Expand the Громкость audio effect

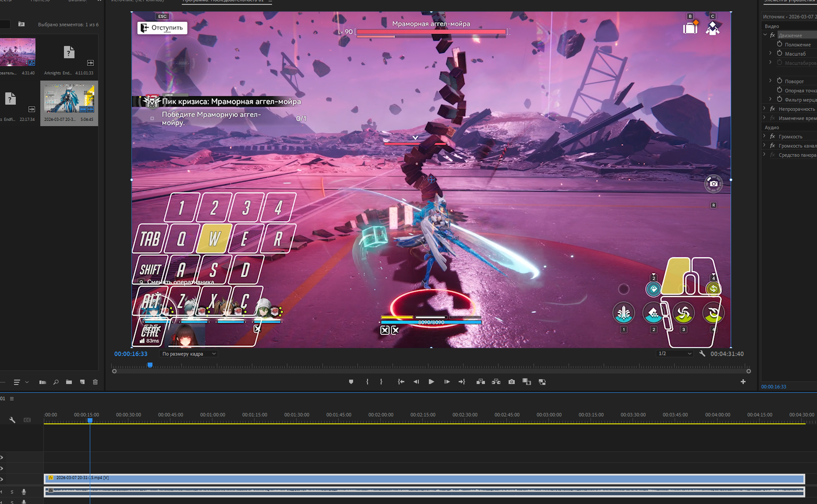[x=765, y=136]
